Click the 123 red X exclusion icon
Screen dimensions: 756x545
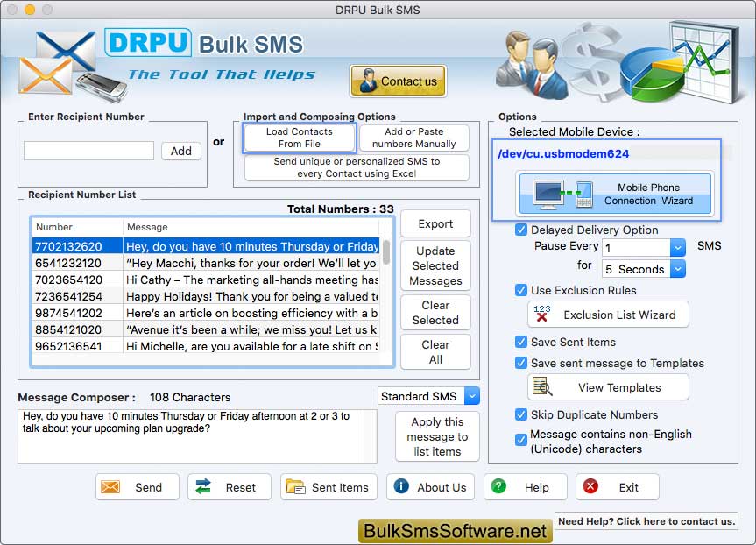pos(542,314)
